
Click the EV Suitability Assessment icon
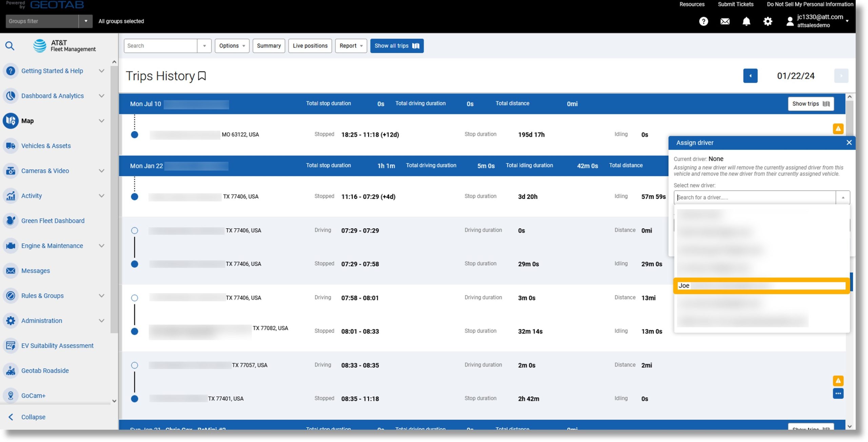pos(11,346)
